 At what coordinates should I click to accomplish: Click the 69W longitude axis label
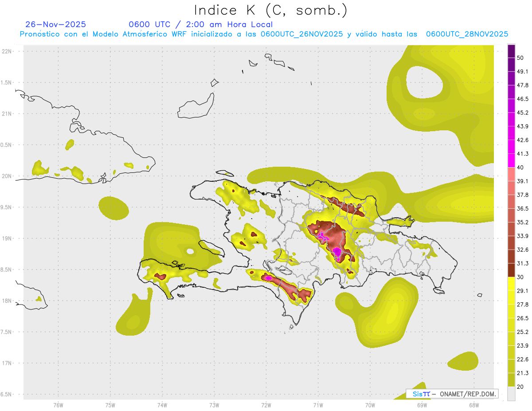[x=422, y=405]
